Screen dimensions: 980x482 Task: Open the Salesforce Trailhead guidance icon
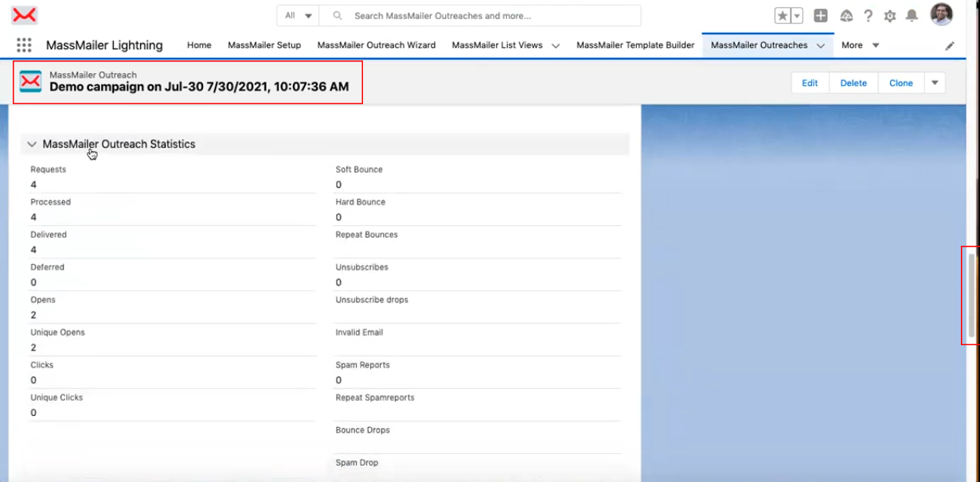[x=846, y=16]
